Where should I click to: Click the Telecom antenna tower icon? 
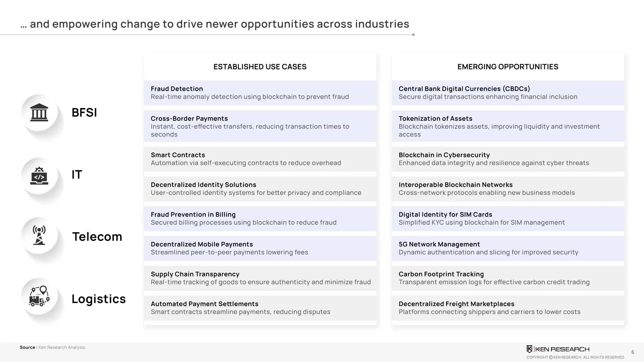pyautogui.click(x=39, y=235)
